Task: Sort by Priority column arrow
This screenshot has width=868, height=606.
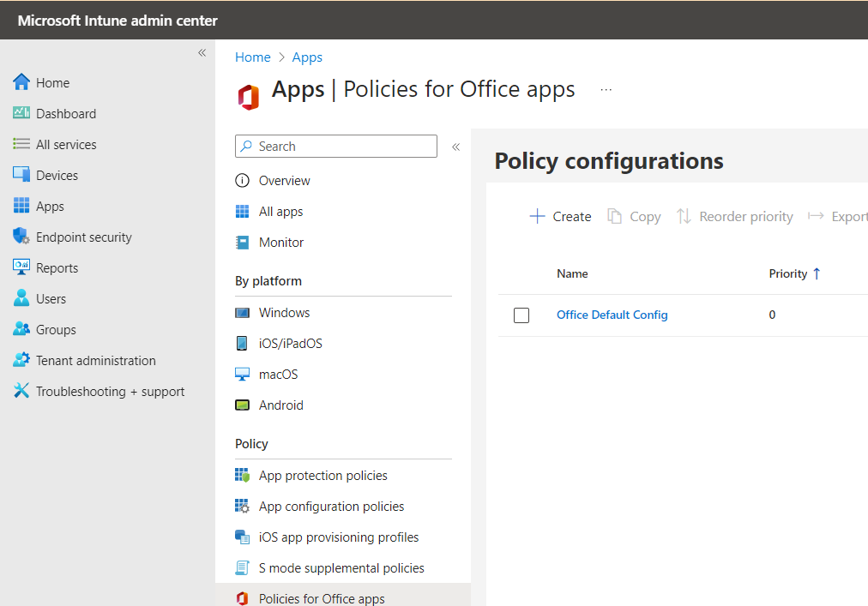Action: [x=817, y=273]
